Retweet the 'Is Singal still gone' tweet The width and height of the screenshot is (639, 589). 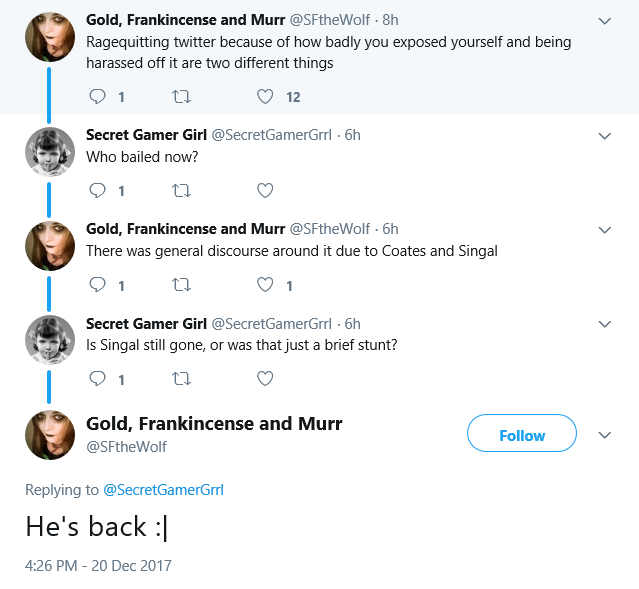point(181,379)
